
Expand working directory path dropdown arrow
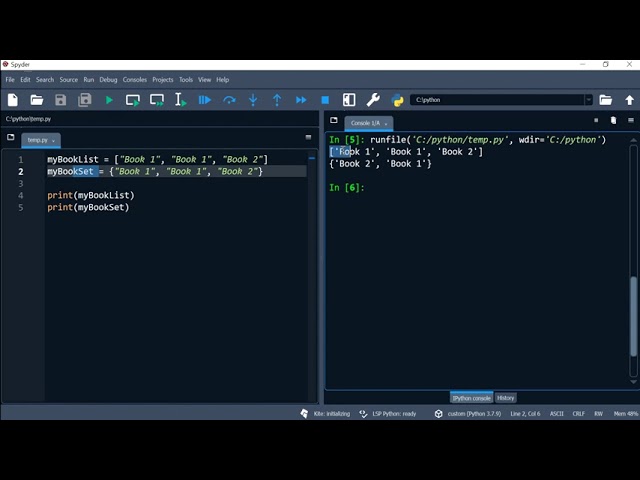[589, 100]
